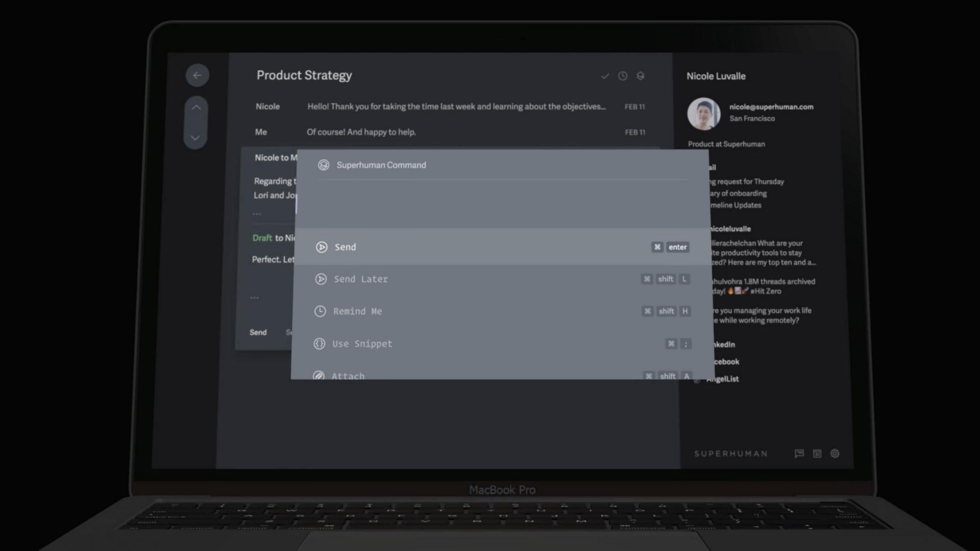Click Nicole Luvalle's profile photo

tap(704, 114)
